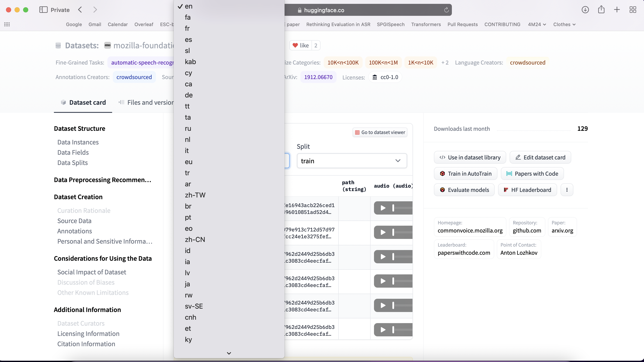The height and width of the screenshot is (362, 644).
Task: Open a new tab with the plus icon
Action: [x=617, y=10]
